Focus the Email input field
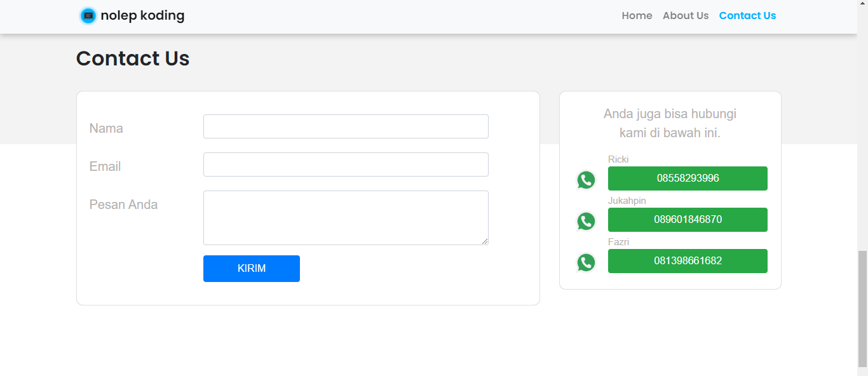The height and width of the screenshot is (376, 868). [346, 164]
